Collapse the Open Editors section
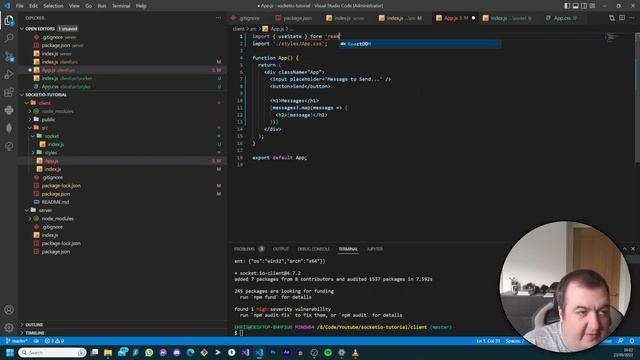640x360 pixels. [x=22, y=29]
